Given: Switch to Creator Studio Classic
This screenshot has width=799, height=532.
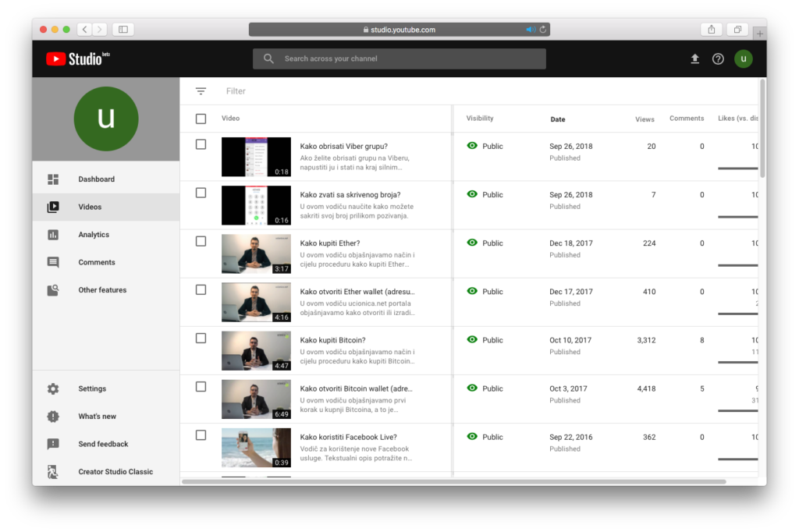Looking at the screenshot, I should (x=115, y=472).
